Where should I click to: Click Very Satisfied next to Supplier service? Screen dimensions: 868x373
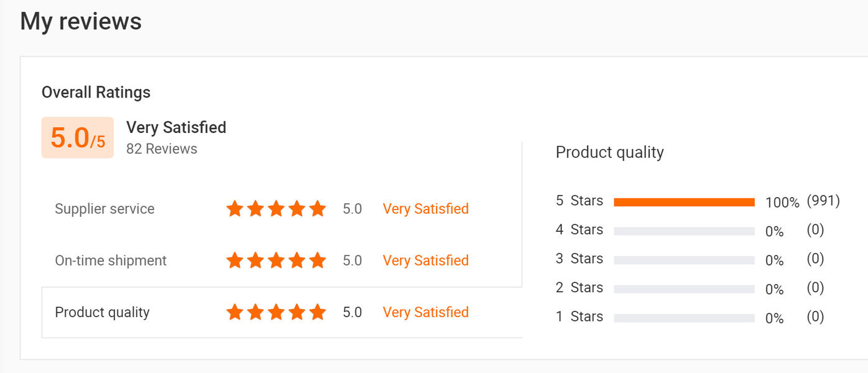coord(425,209)
